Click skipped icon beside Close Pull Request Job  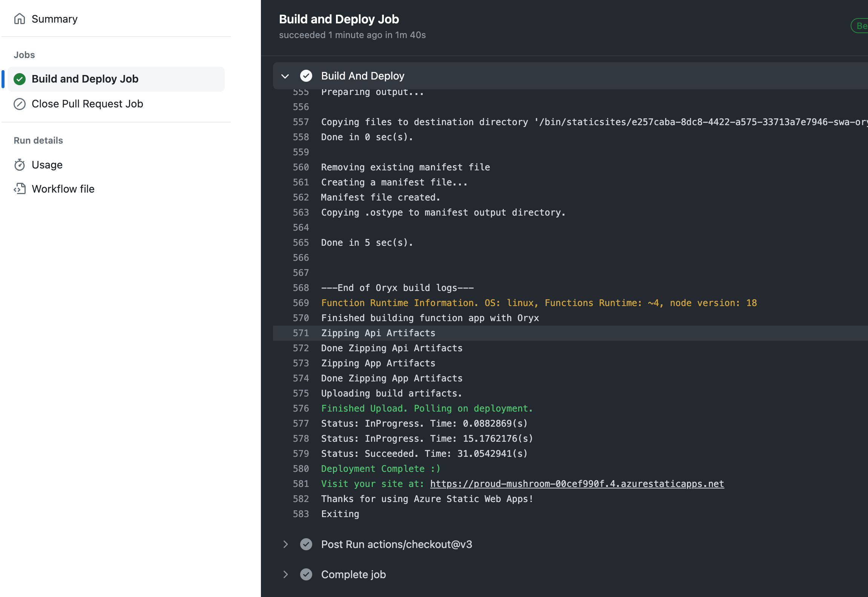pos(20,104)
